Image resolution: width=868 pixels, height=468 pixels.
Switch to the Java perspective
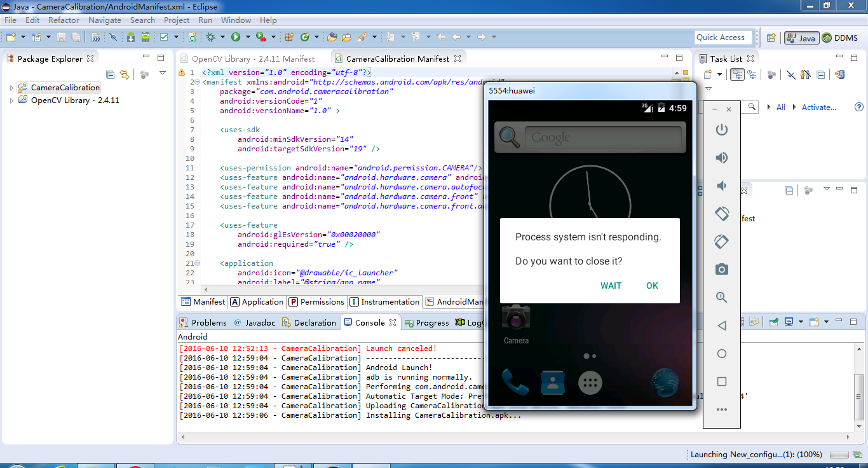click(x=801, y=38)
